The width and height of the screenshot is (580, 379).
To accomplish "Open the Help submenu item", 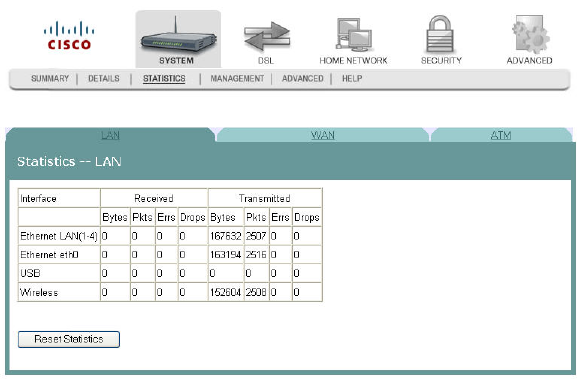I will (x=352, y=78).
